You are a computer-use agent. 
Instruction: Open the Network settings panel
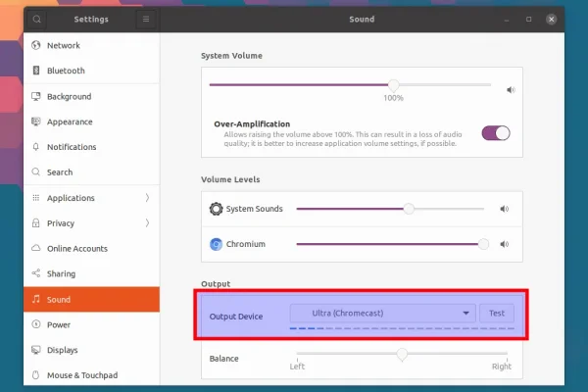(64, 45)
